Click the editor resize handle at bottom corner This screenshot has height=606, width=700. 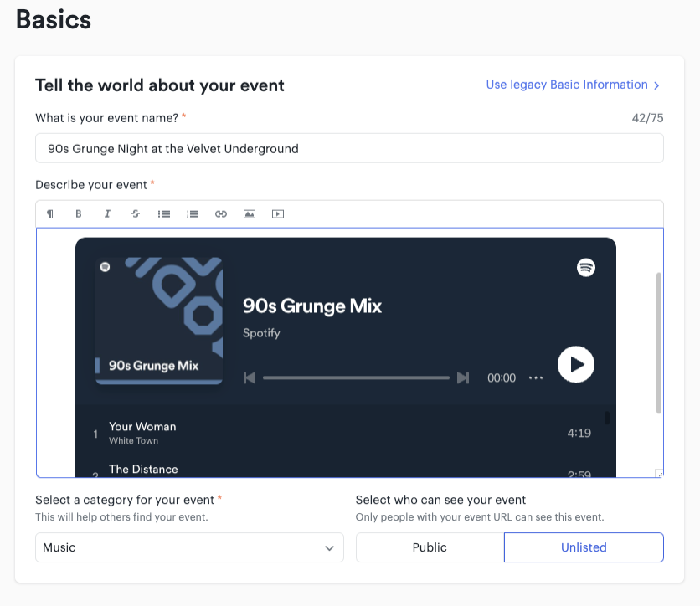[x=659, y=474]
